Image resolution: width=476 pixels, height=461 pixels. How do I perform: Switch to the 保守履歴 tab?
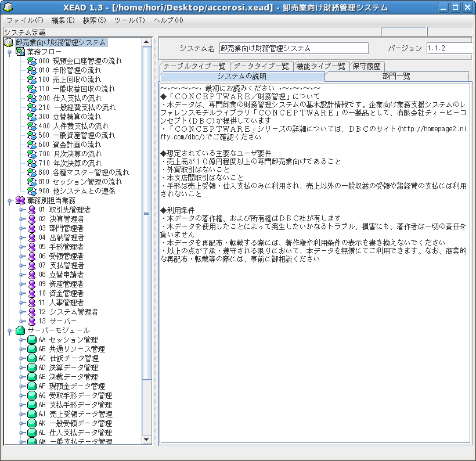(x=367, y=66)
